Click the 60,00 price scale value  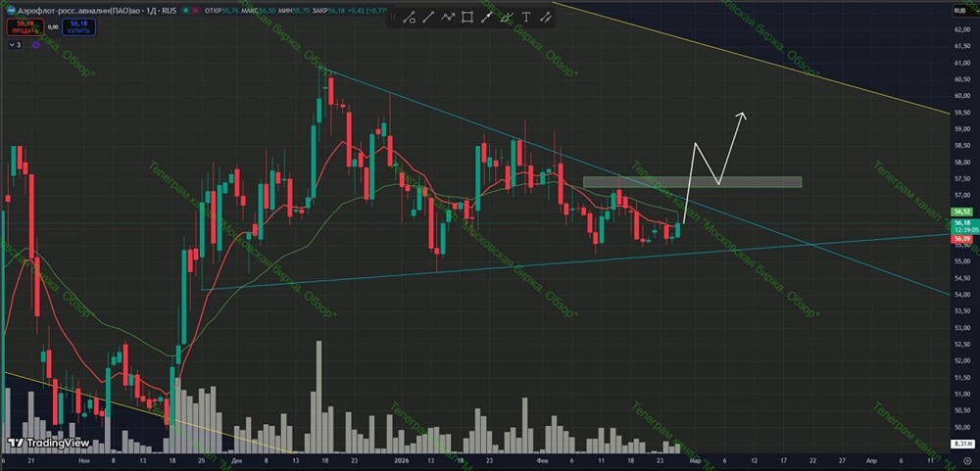click(962, 96)
